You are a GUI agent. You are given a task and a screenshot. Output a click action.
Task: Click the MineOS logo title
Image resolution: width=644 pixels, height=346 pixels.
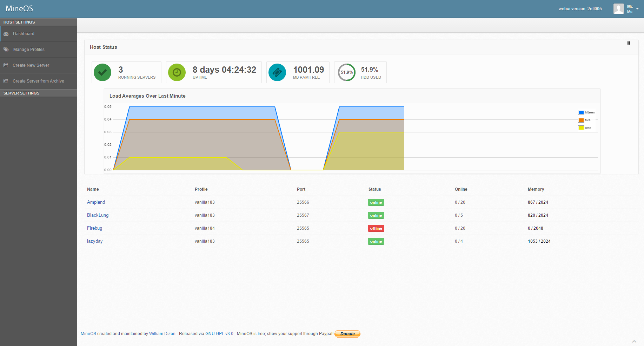tap(19, 9)
